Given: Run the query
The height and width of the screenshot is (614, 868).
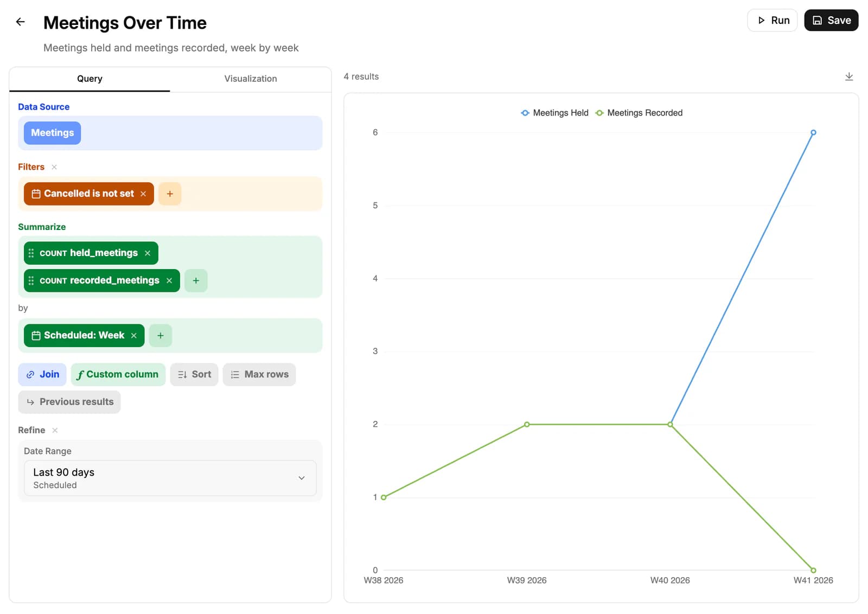Looking at the screenshot, I should pyautogui.click(x=773, y=20).
